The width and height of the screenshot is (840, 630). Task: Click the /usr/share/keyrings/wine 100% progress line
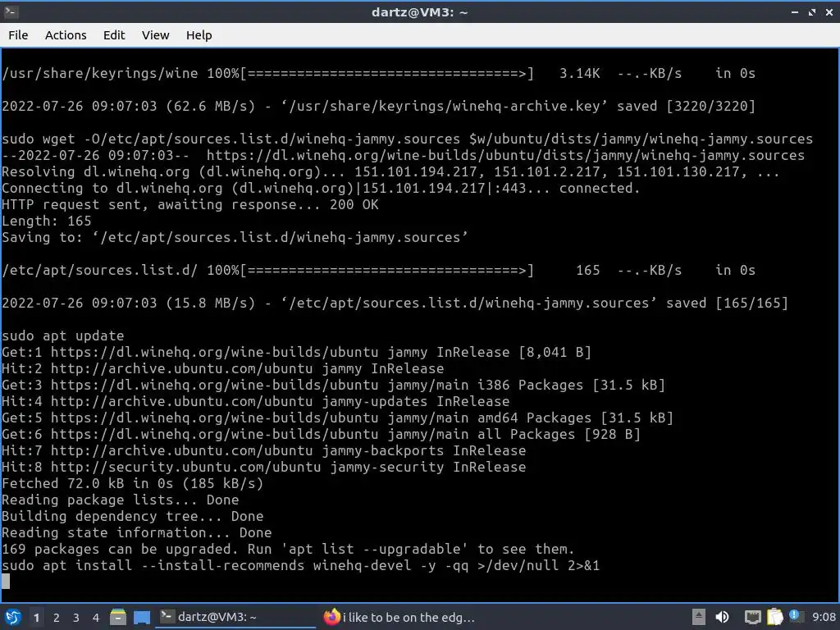pyautogui.click(x=378, y=73)
